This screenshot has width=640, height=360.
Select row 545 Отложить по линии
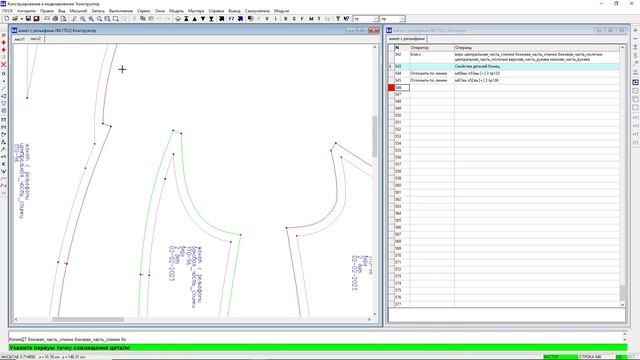tap(506, 80)
